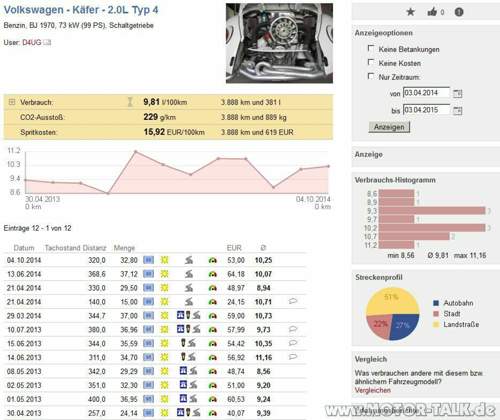Click '15,92' Spritkosten value
This screenshot has width=500, height=420.
pyautogui.click(x=154, y=132)
